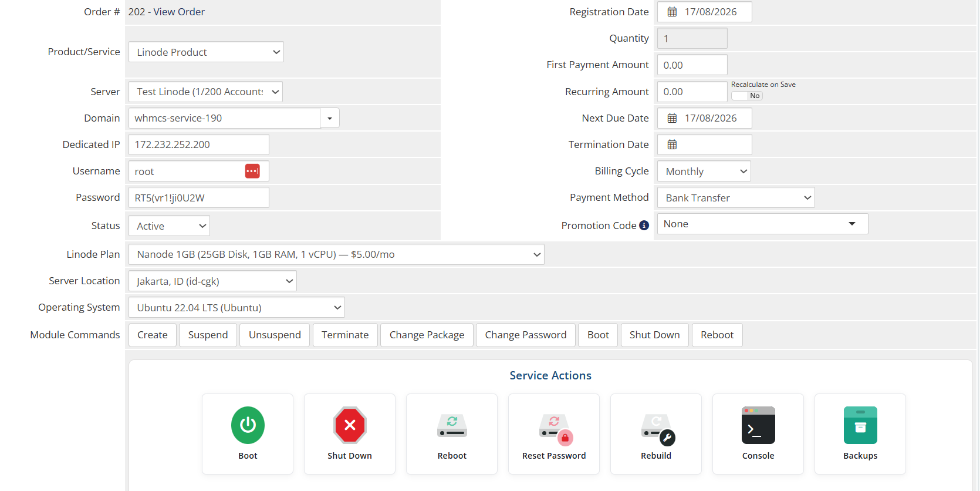Click the Dedicated IP input field
Image resolution: width=980 pixels, height=491 pixels.
[x=199, y=144]
